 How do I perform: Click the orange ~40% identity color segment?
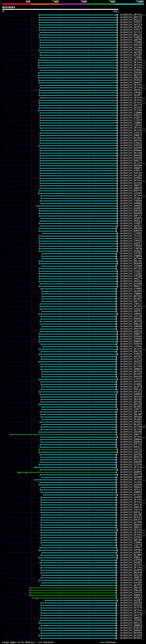pyautogui.click(x=45, y=4)
